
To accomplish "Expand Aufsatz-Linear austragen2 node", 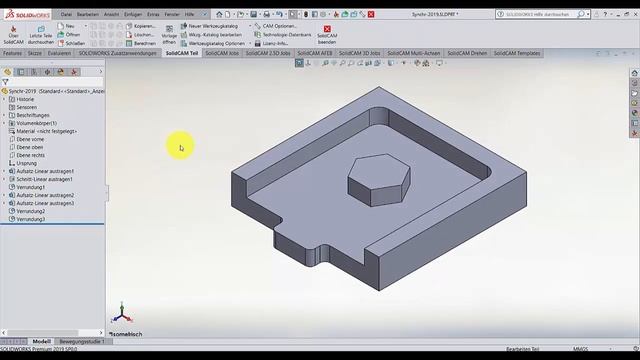I will [4, 195].
